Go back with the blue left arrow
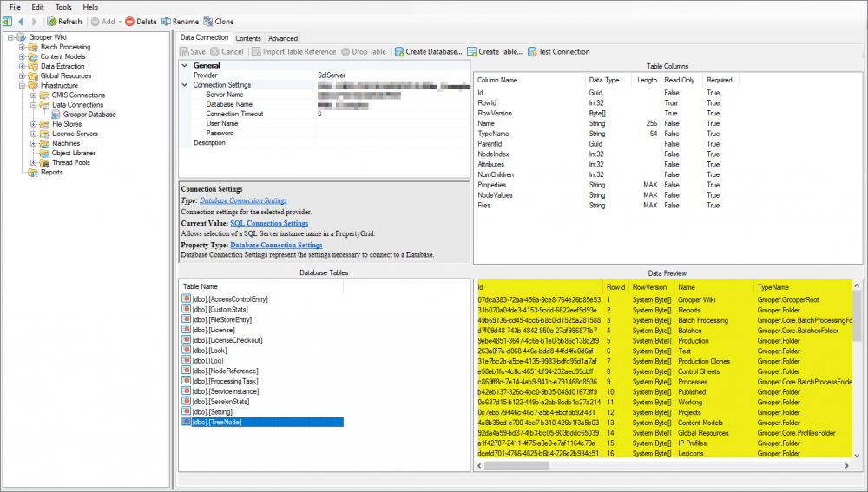The image size is (868, 492). click(20, 22)
